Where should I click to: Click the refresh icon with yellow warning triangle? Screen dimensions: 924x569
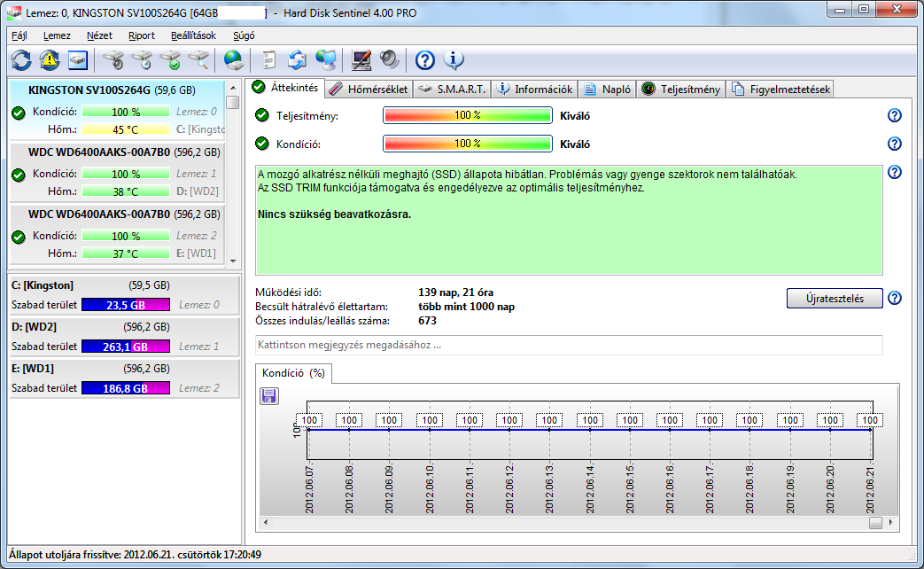[x=50, y=59]
